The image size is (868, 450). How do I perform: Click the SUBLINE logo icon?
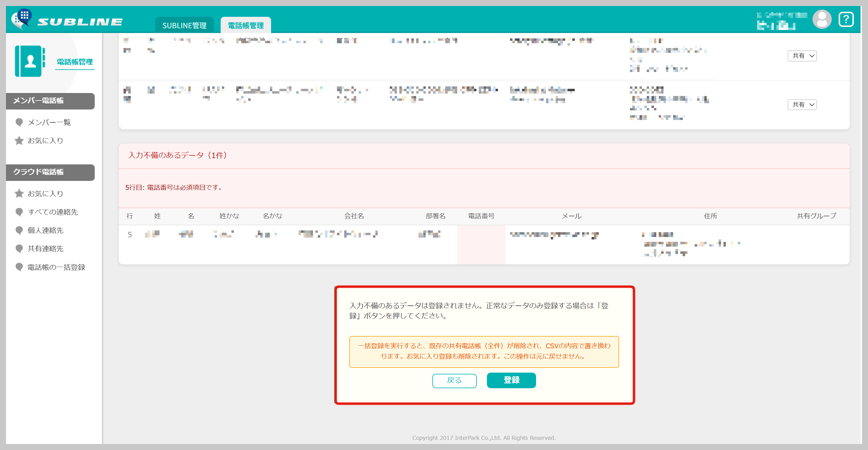(22, 19)
